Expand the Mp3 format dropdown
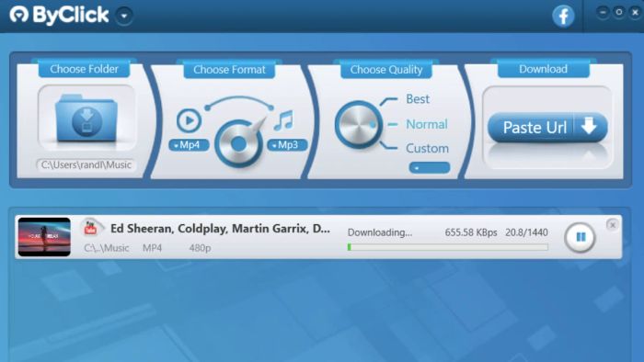Image resolution: width=644 pixels, height=362 pixels. [x=287, y=145]
